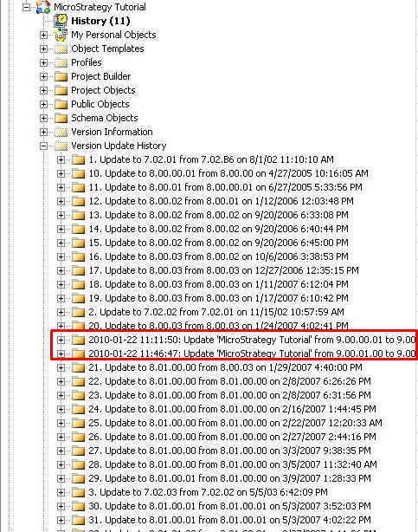Select entry 1. Update to 7.02.01

211,159
